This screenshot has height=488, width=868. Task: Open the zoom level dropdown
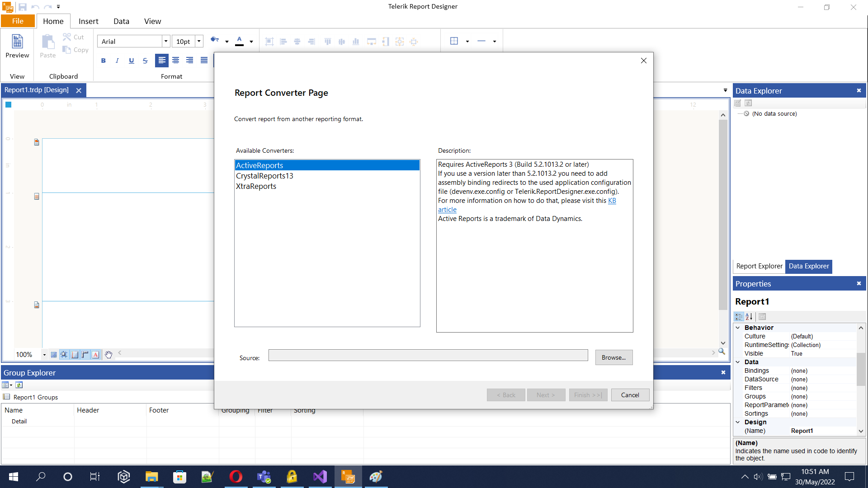[x=44, y=355]
